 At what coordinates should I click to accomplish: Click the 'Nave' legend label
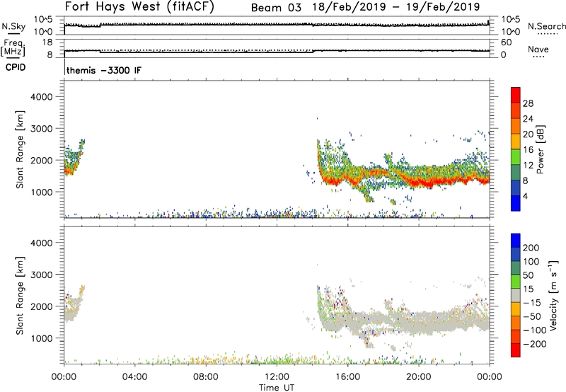tap(538, 49)
